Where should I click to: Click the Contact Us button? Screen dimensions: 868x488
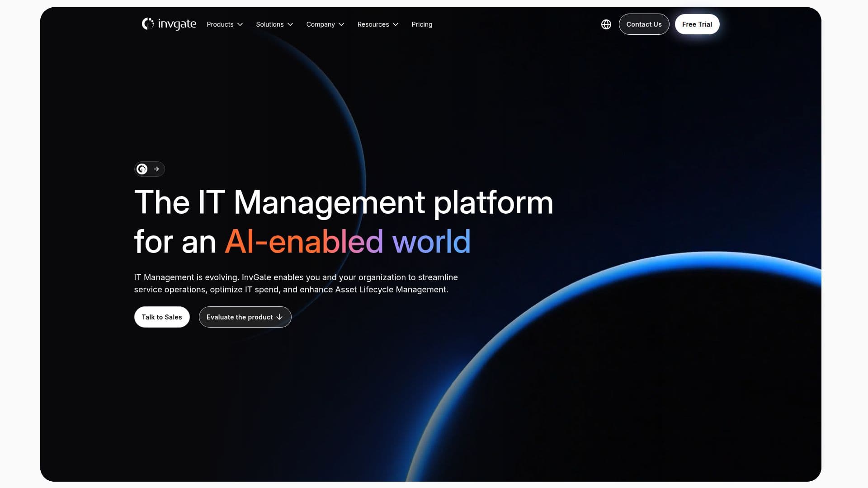click(x=644, y=24)
